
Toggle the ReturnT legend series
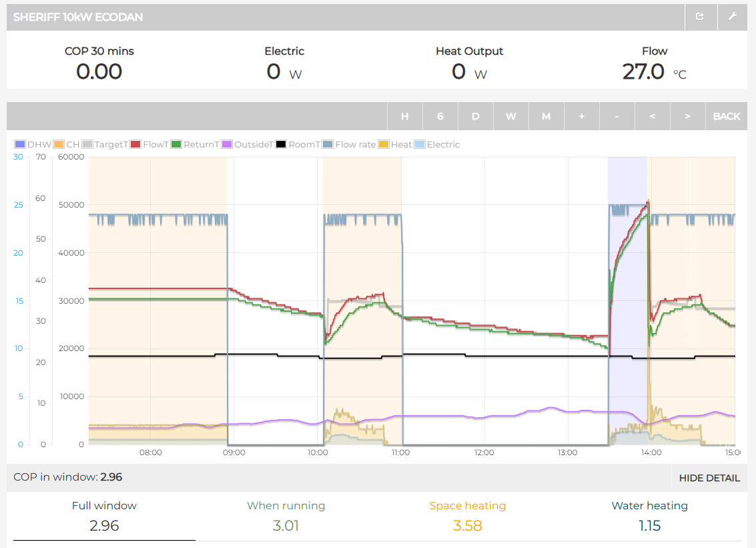click(x=195, y=144)
